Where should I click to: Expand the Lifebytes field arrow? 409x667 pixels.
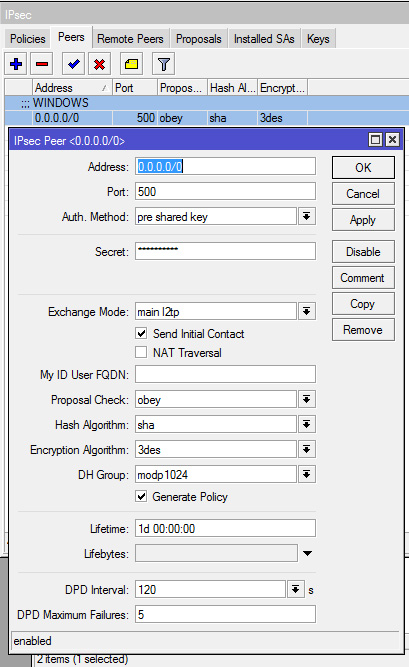pyautogui.click(x=307, y=553)
